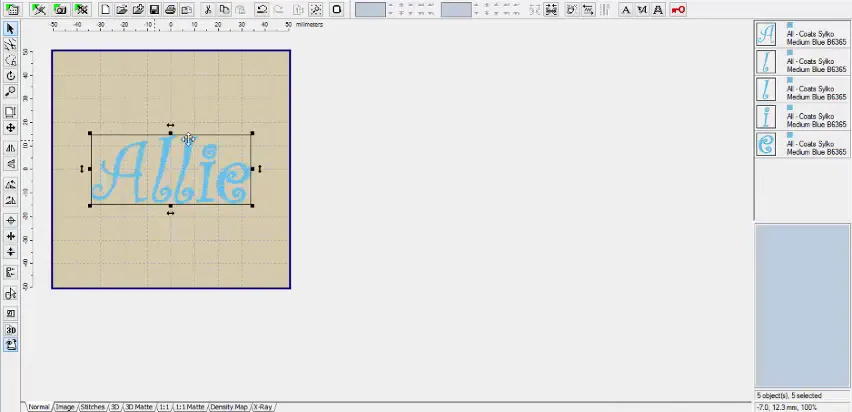Click the Center in hoop tool

coord(10,221)
